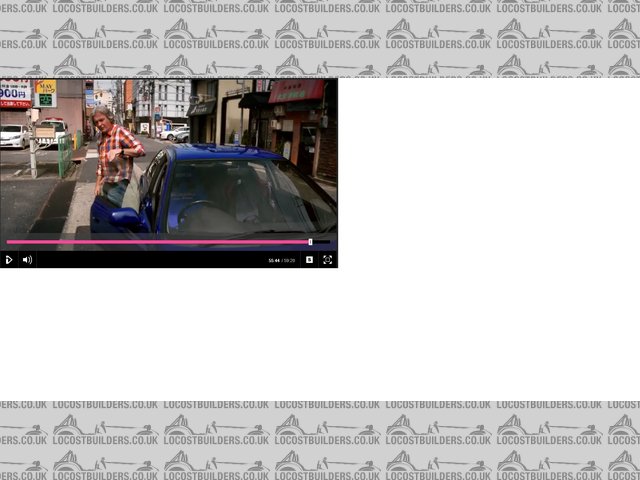Click the elapsed time readout 55:44

click(273, 260)
